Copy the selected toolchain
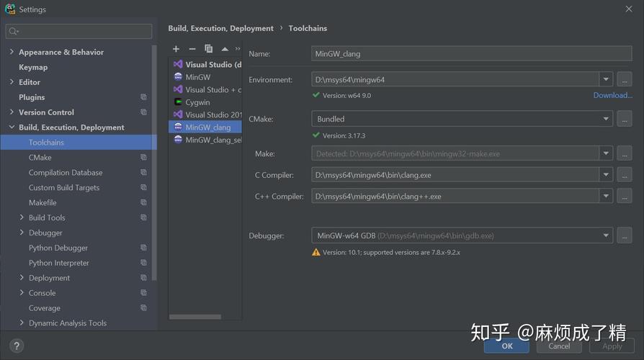The image size is (644, 360). point(209,49)
